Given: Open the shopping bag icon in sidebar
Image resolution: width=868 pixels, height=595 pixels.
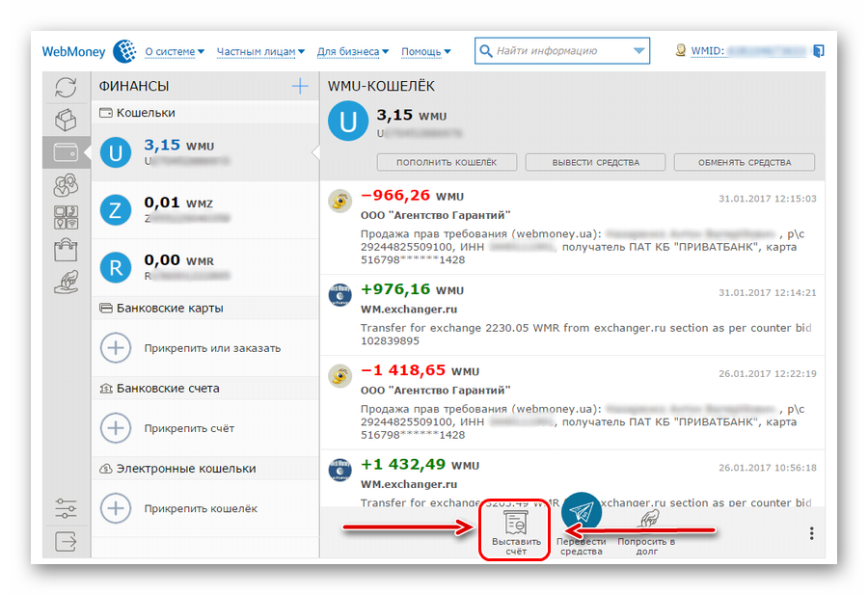Looking at the screenshot, I should [x=66, y=250].
